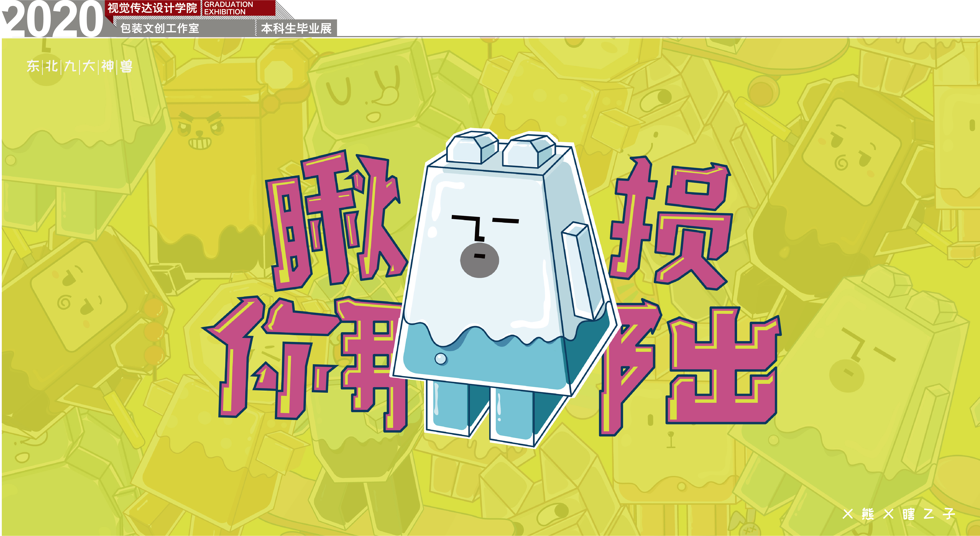This screenshot has height=536, width=980.
Task: Click the small bubble on bear's blue body
Action: point(440,358)
